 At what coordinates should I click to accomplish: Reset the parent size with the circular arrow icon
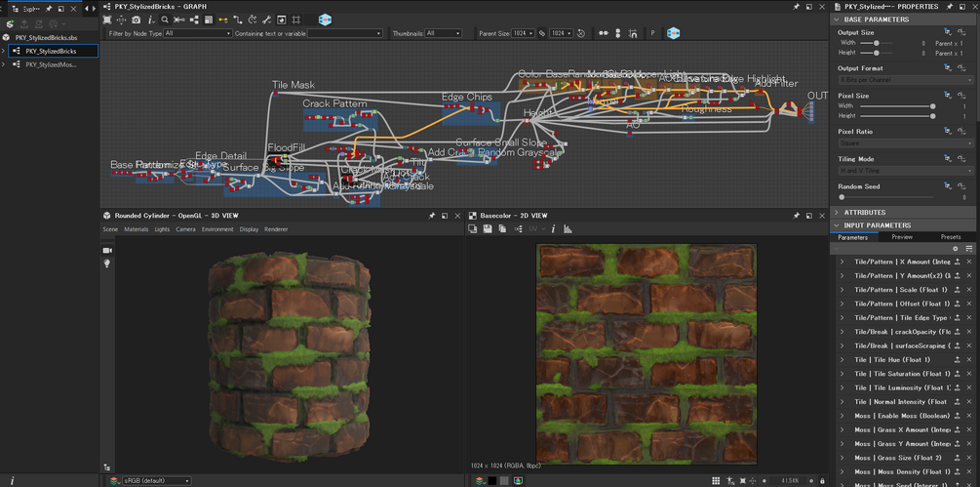coord(581,33)
